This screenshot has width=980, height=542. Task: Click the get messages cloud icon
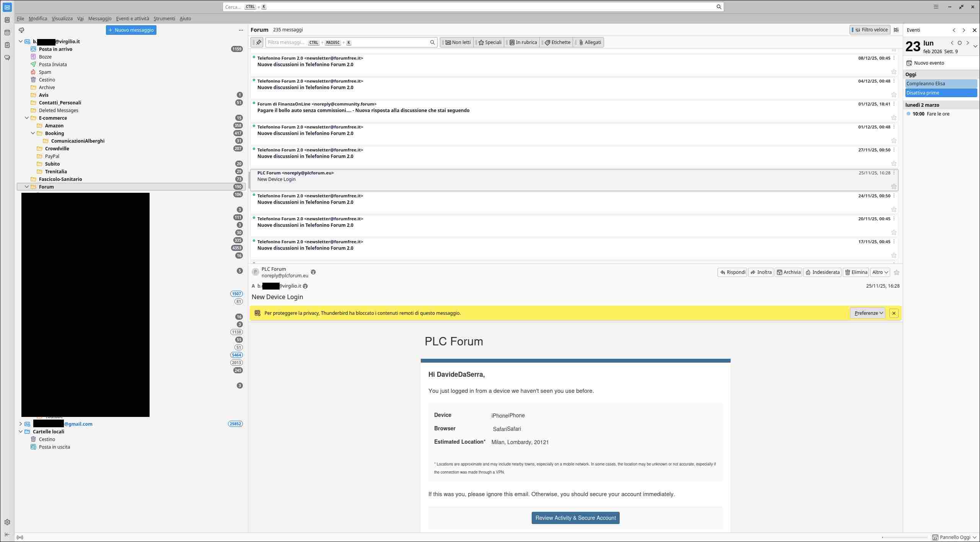(22, 30)
